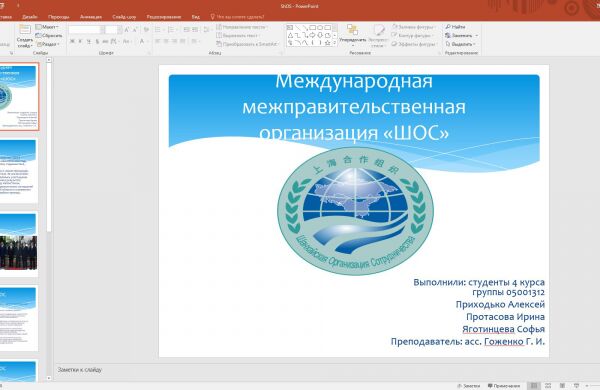Open Экспресс-стили quick styles
This screenshot has width=600, height=390.
[x=378, y=35]
